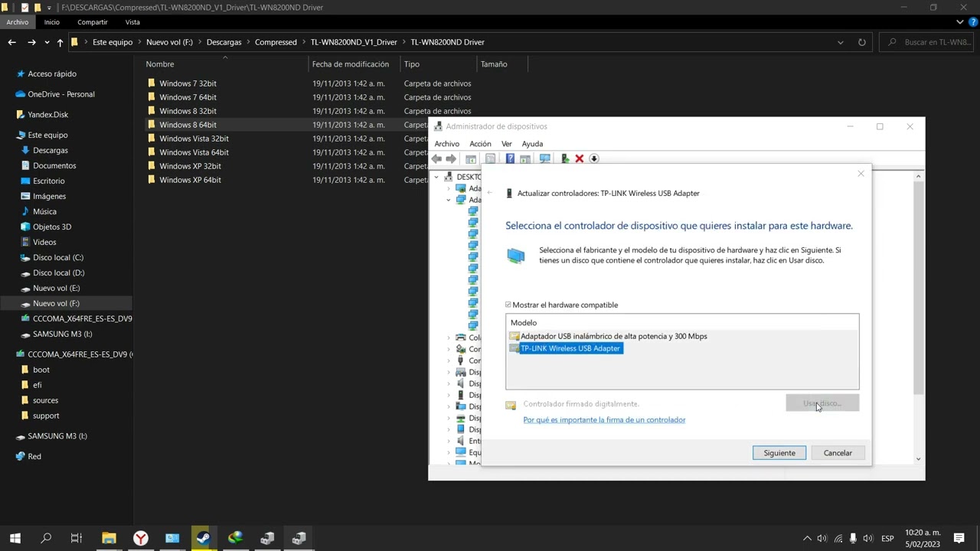Expand the Ent device category
Screen dimensions: 980x551
(449, 441)
